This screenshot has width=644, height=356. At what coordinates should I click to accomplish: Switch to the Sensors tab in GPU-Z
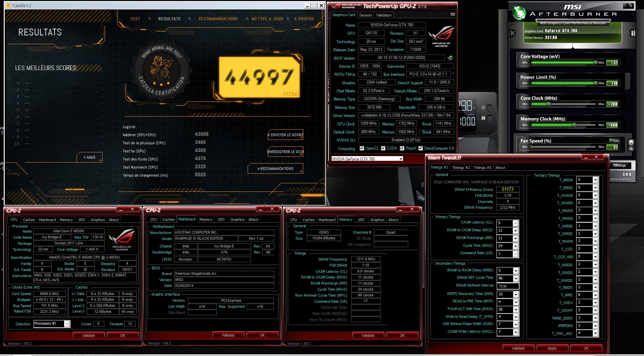365,15
